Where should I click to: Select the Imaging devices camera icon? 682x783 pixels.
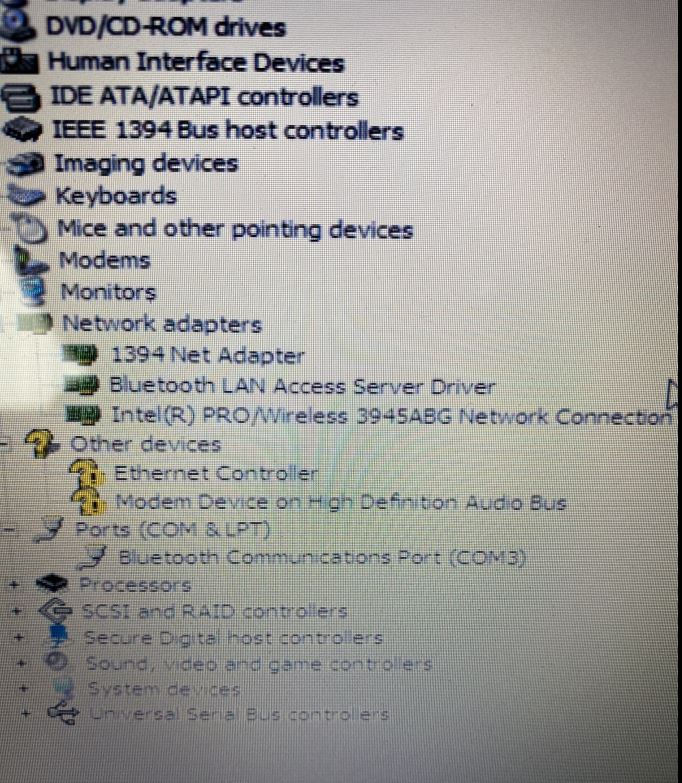point(25,164)
